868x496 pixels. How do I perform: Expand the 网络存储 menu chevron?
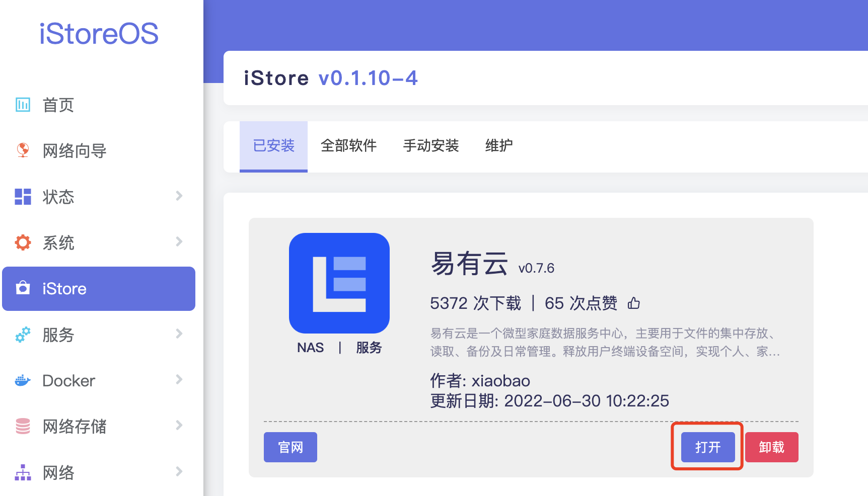[x=179, y=426]
